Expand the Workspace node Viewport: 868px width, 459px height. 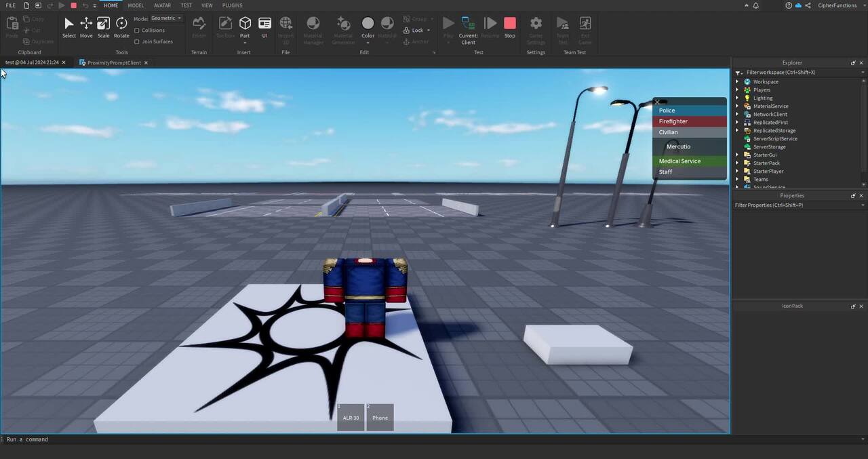pyautogui.click(x=737, y=82)
